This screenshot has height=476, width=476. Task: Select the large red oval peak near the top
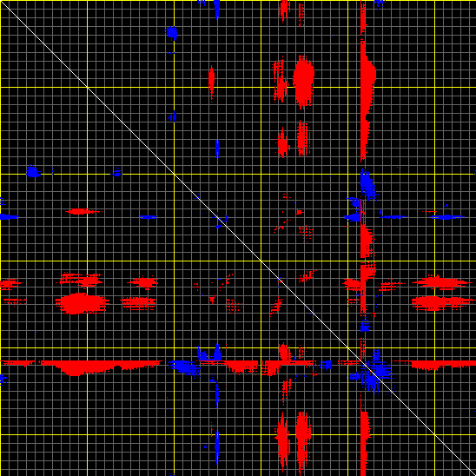tap(303, 82)
